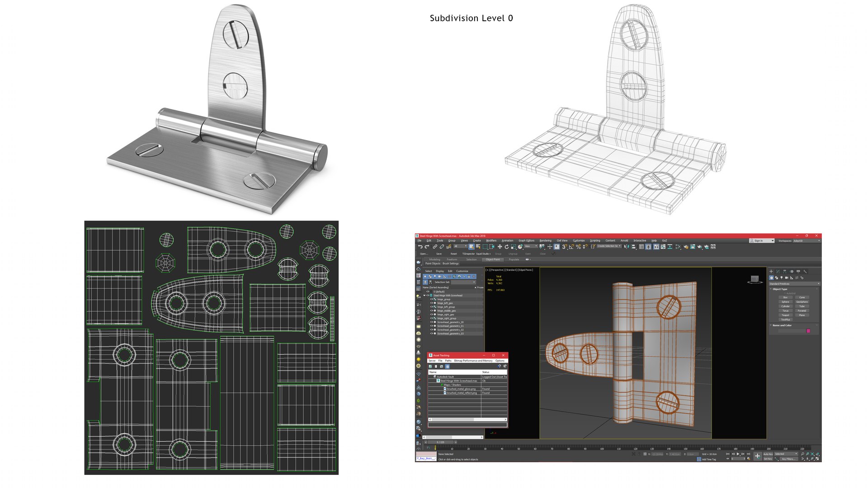
Task: Open the Mirror tool
Action: (627, 247)
